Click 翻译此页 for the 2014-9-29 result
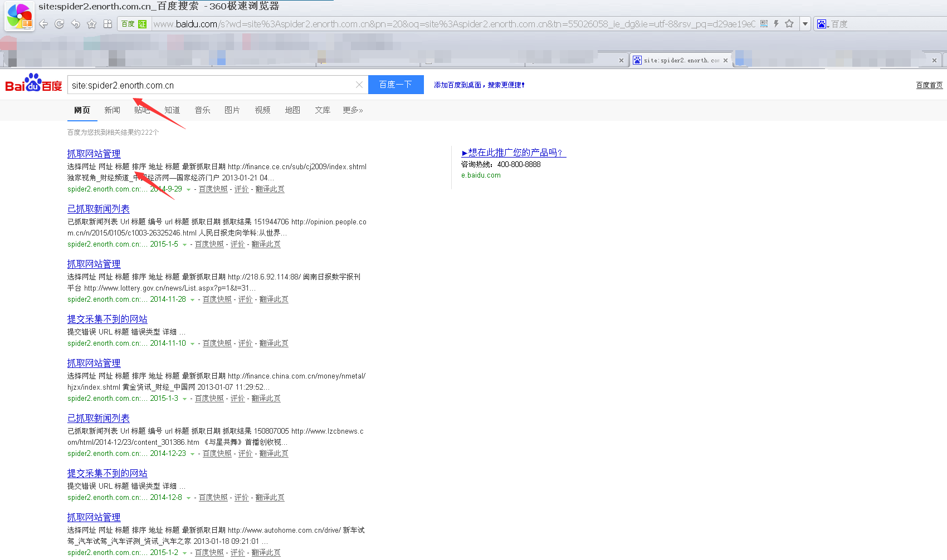 tap(270, 189)
